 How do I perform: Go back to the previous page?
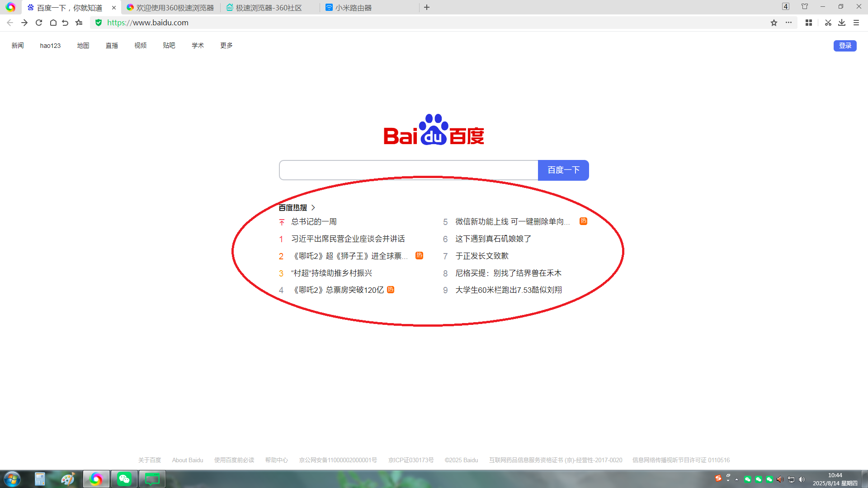pyautogui.click(x=10, y=23)
